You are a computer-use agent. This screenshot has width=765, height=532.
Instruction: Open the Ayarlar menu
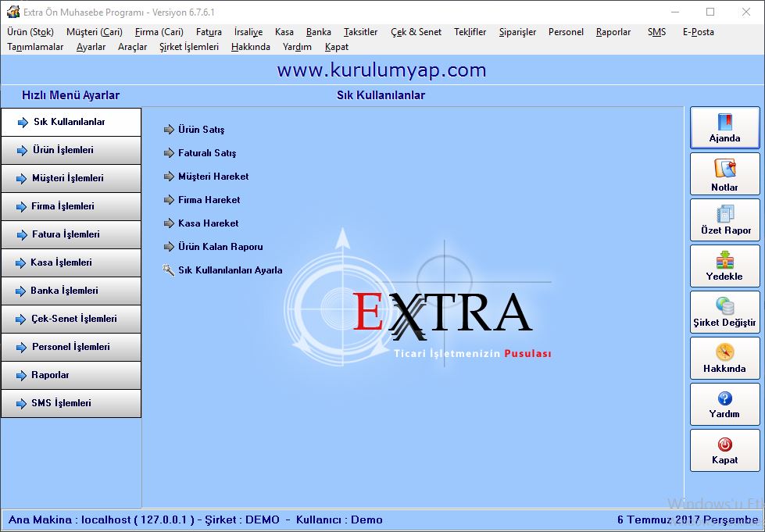[x=91, y=47]
